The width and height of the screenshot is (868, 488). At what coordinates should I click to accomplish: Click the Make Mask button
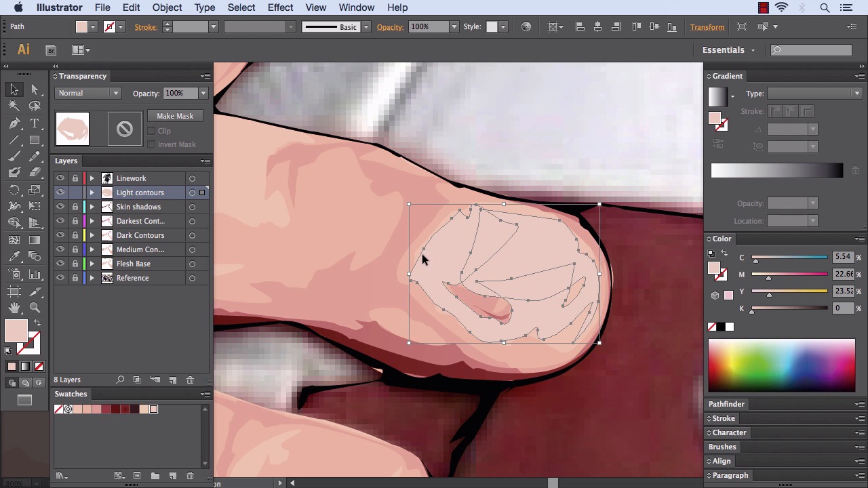pyautogui.click(x=175, y=116)
